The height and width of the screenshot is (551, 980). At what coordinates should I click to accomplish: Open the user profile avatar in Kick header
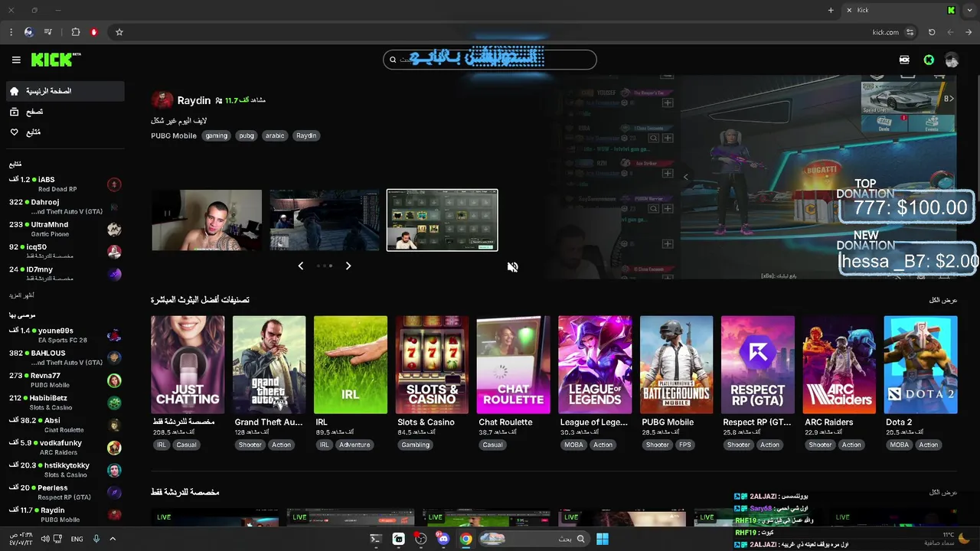(952, 60)
